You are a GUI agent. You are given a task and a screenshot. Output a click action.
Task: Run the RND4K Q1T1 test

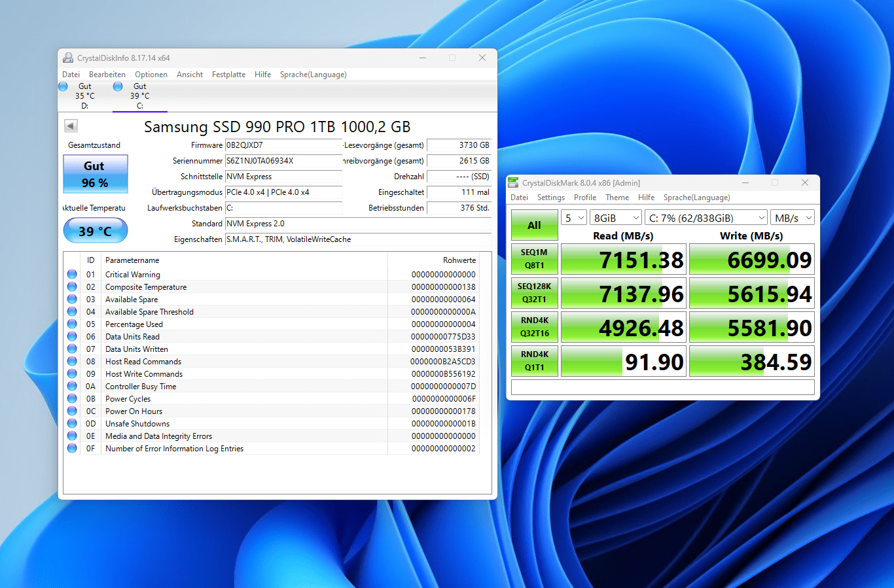535,361
